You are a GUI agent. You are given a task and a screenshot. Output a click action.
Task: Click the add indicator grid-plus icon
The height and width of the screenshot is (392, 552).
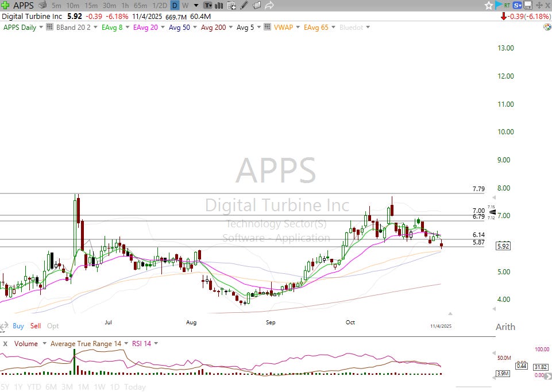click(x=231, y=5)
